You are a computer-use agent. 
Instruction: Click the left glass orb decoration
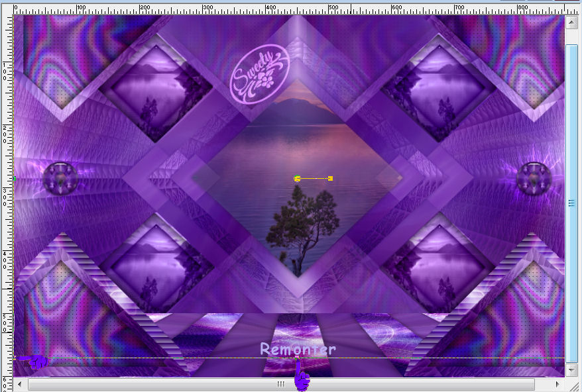[x=60, y=177]
